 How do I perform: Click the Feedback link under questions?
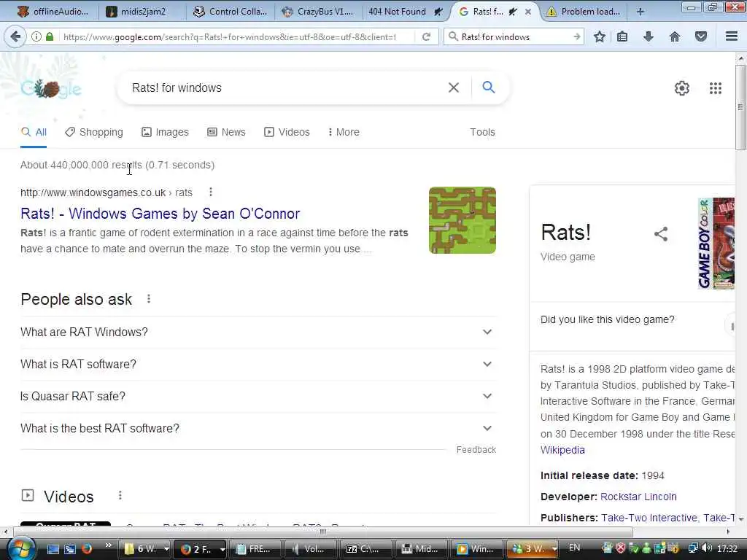(x=476, y=449)
